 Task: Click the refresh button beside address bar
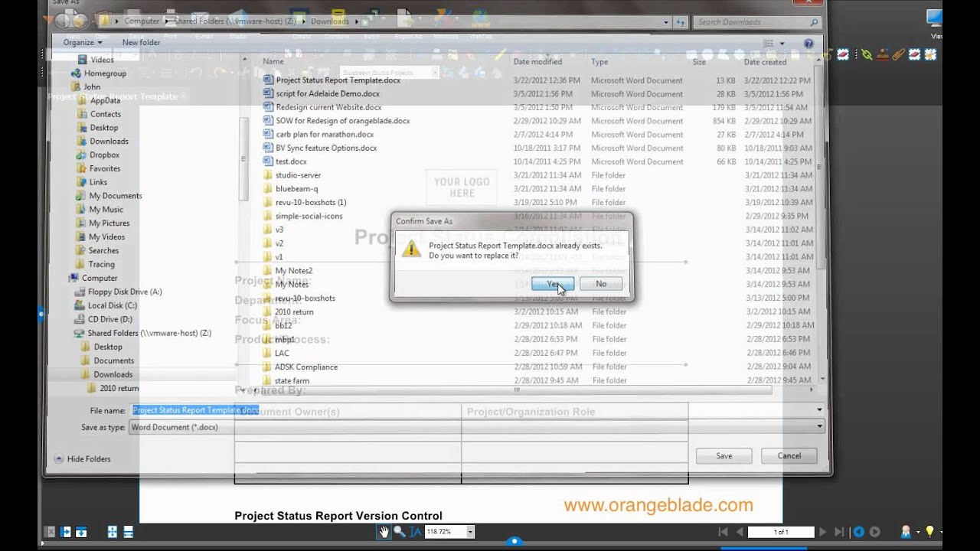[x=681, y=22]
